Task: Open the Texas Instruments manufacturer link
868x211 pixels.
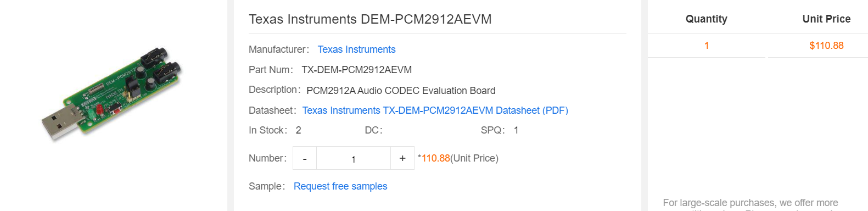Action: 356,49
